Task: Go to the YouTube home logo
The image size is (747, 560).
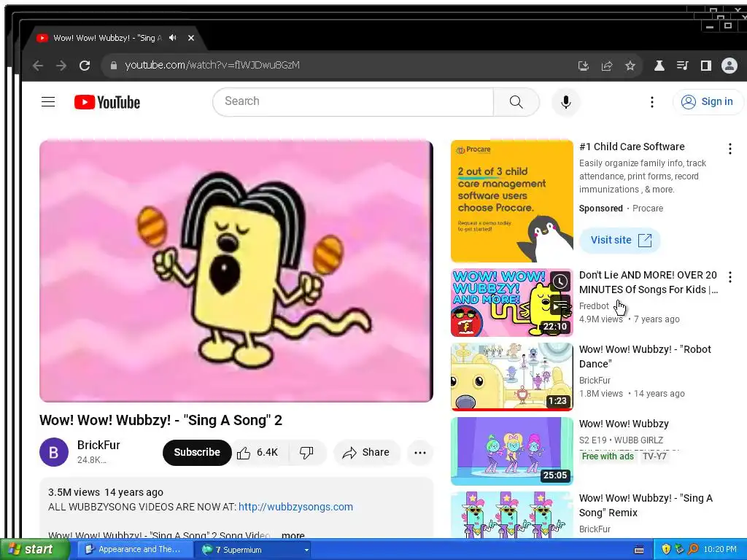Action: [107, 102]
